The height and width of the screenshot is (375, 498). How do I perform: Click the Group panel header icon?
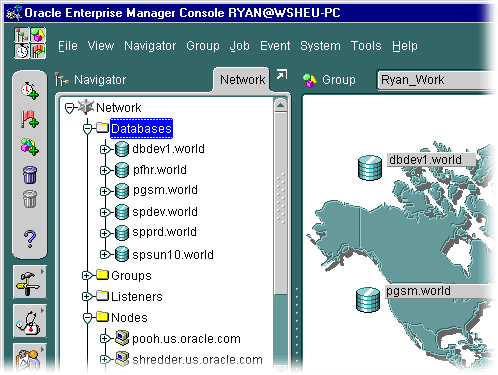click(x=310, y=80)
